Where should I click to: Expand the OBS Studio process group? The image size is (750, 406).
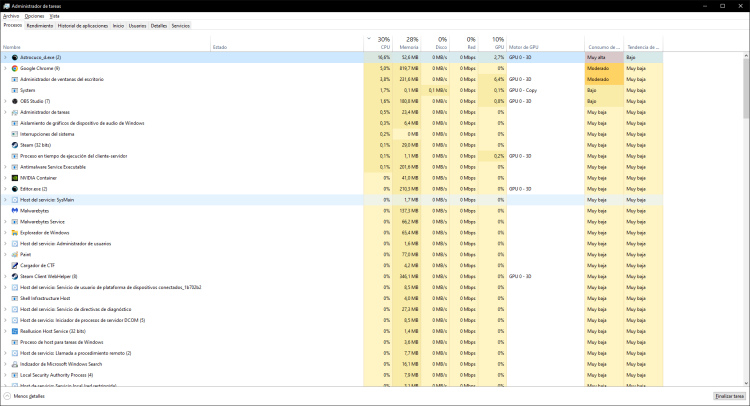point(5,101)
